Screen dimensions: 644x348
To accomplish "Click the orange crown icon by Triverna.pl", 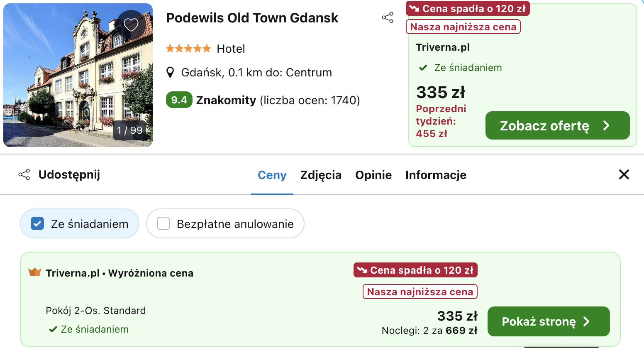I will 35,272.
